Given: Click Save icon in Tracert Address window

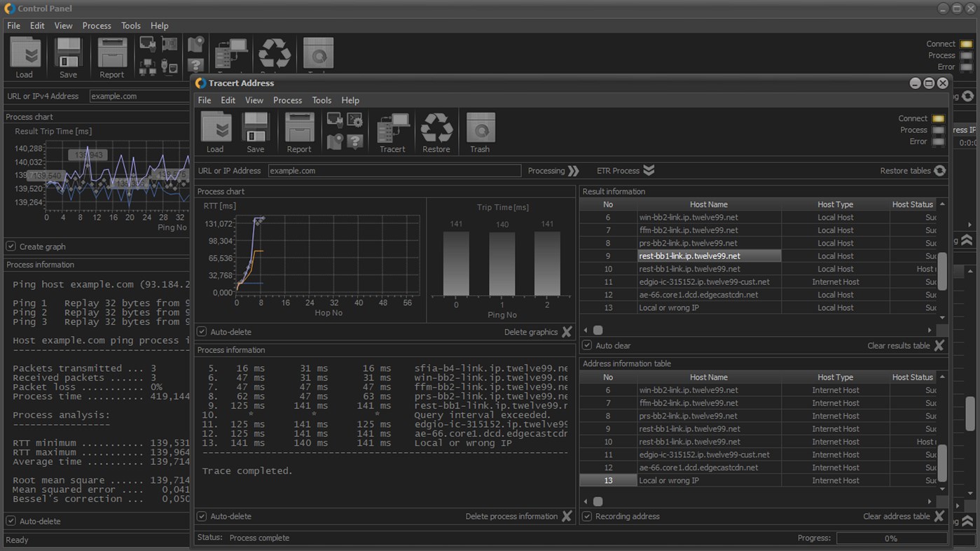Looking at the screenshot, I should click(x=256, y=132).
